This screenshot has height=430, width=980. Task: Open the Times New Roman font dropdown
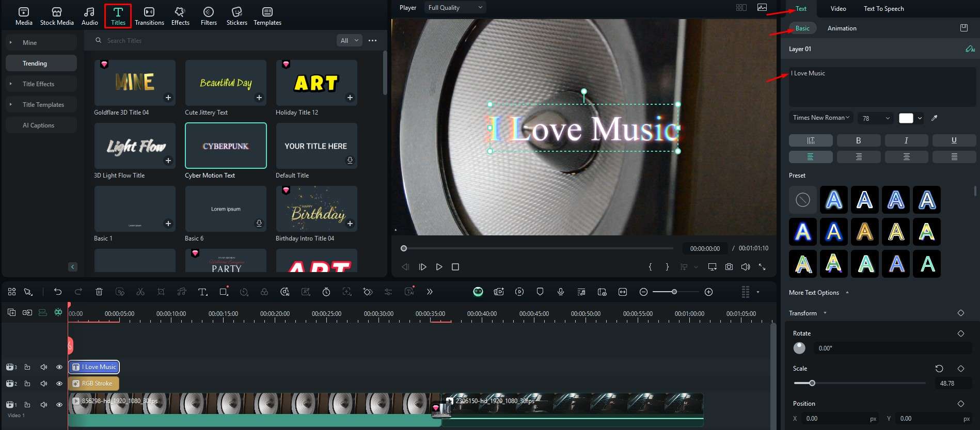click(821, 118)
